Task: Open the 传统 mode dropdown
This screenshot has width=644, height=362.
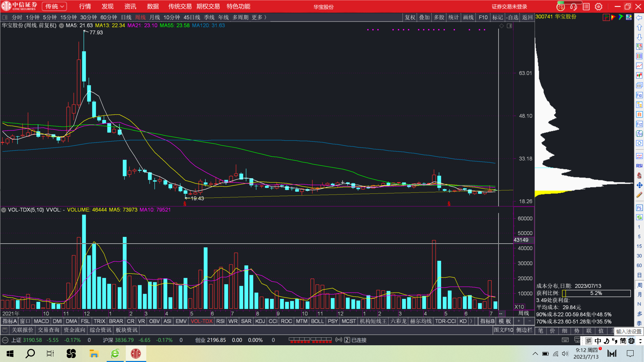Action: click(54, 6)
